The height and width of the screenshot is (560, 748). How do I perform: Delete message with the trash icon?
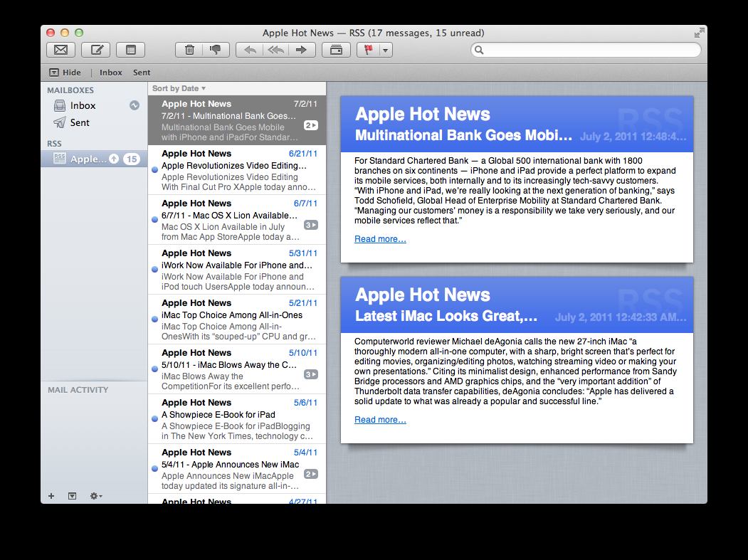pyautogui.click(x=189, y=50)
